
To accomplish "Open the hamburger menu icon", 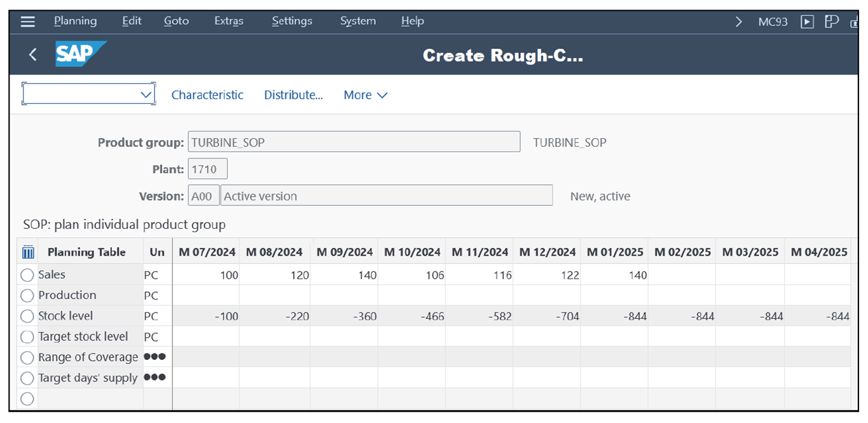I will tap(27, 21).
